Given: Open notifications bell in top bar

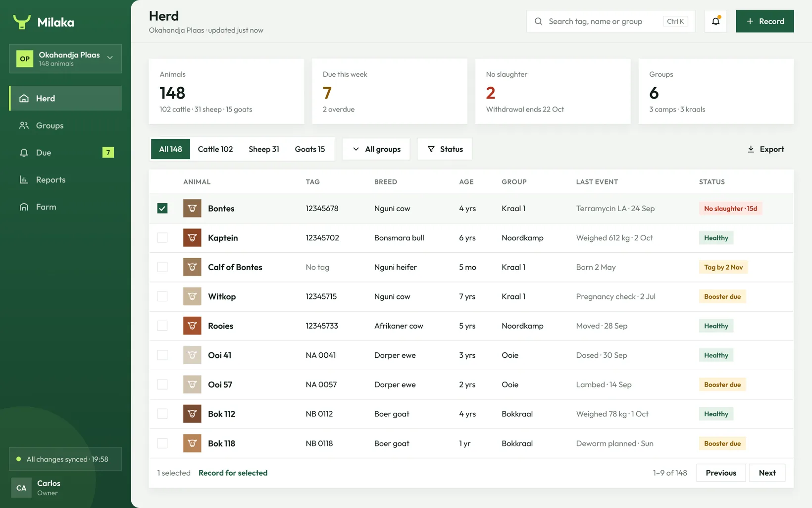Looking at the screenshot, I should coord(715,21).
